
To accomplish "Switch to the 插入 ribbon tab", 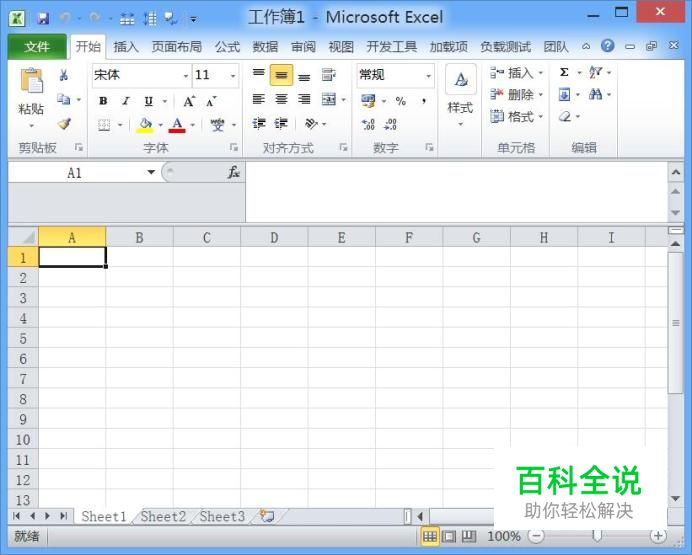I will point(126,46).
